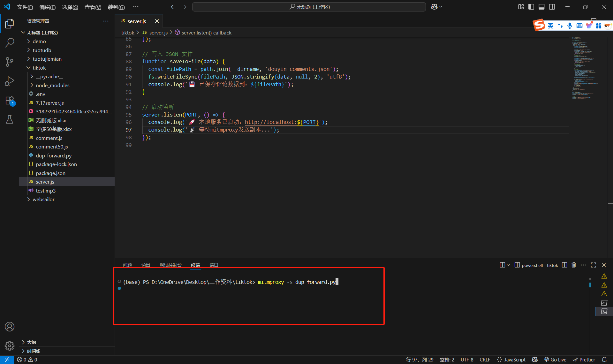
Task: Close the terminal panel
Action: click(604, 265)
